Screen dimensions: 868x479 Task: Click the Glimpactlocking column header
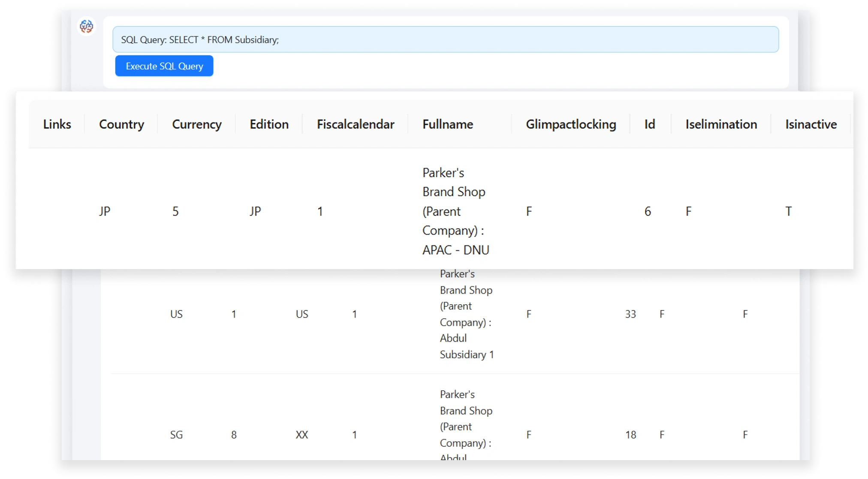pyautogui.click(x=571, y=124)
